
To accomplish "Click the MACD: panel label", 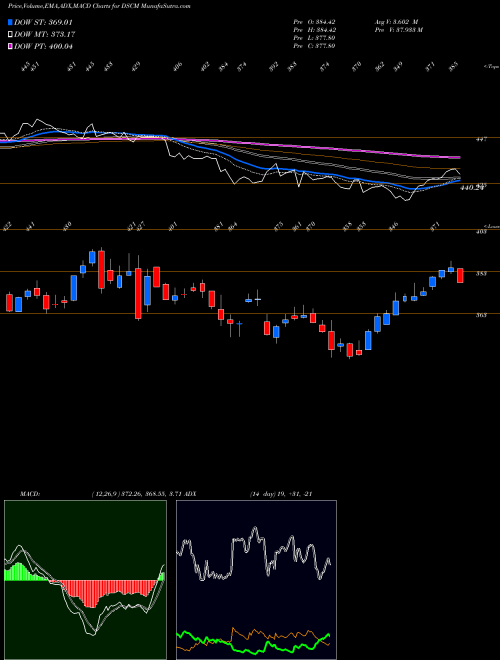I will (x=29, y=494).
